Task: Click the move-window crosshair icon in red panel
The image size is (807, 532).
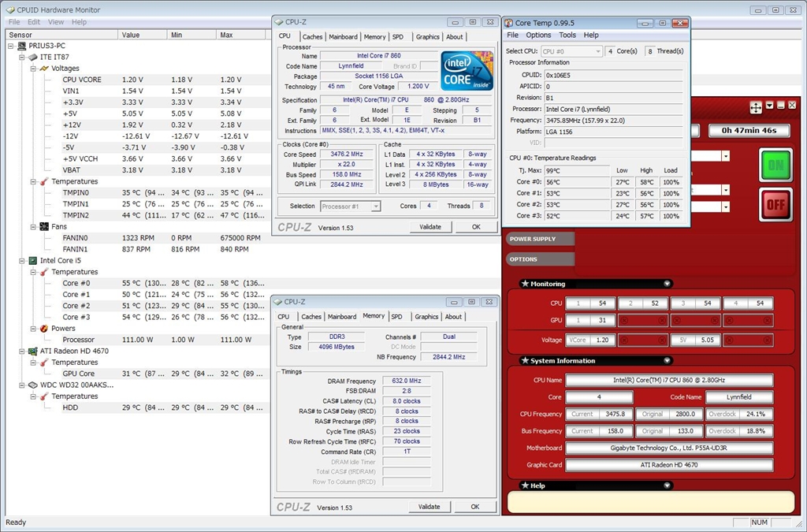Action: [x=755, y=106]
